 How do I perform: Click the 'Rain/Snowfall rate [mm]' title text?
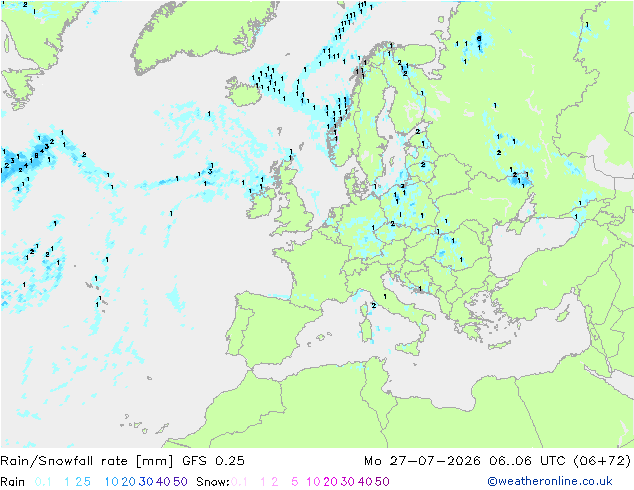[87, 461]
